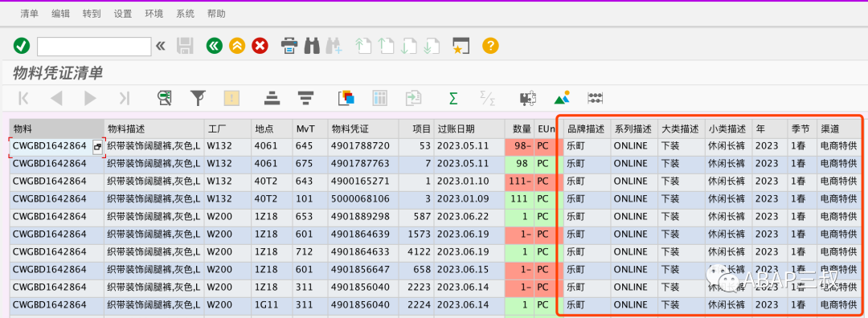Open the 环境 menu
Image resolution: width=868 pixels, height=318 pixels.
154,14
